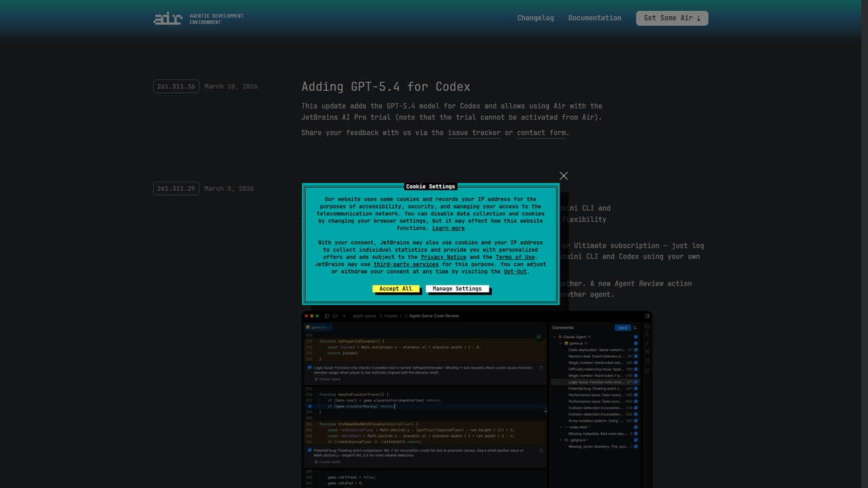The image size is (868, 488).
Task: Collapse the .gitignore node in Comments
Action: pos(561,440)
